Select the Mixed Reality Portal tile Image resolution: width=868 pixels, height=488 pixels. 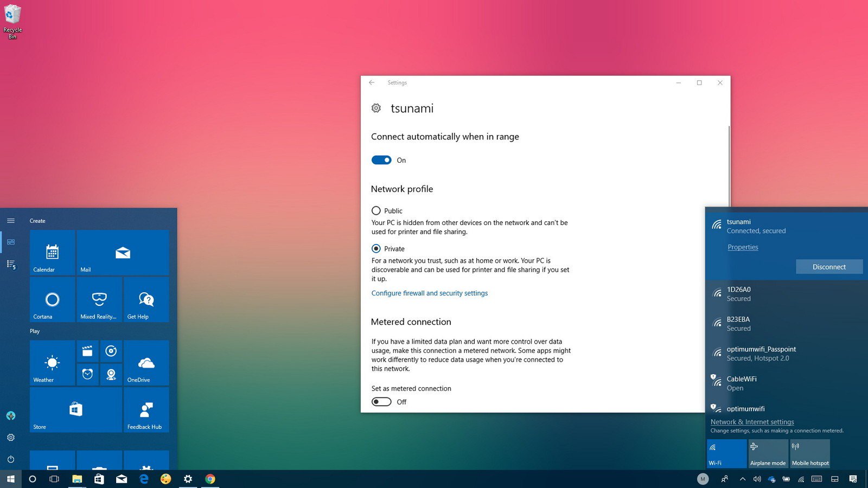point(99,299)
